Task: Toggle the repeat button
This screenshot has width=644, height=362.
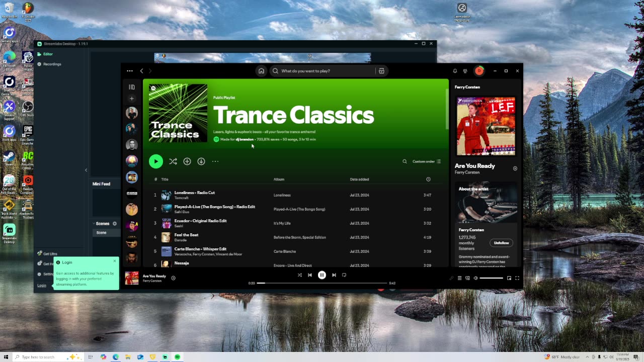Action: (344, 275)
